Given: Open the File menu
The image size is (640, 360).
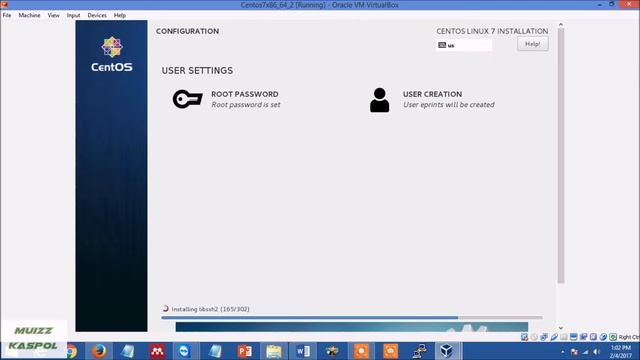Looking at the screenshot, I should (x=7, y=15).
